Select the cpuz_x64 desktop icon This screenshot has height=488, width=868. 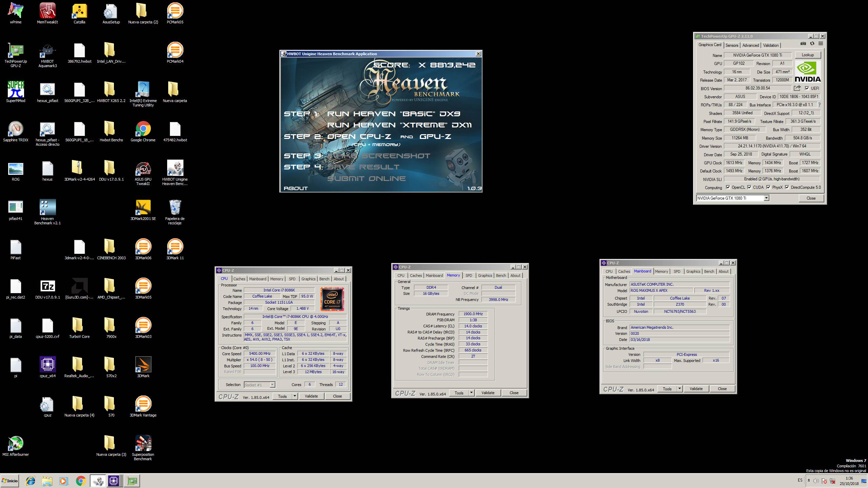tap(47, 367)
